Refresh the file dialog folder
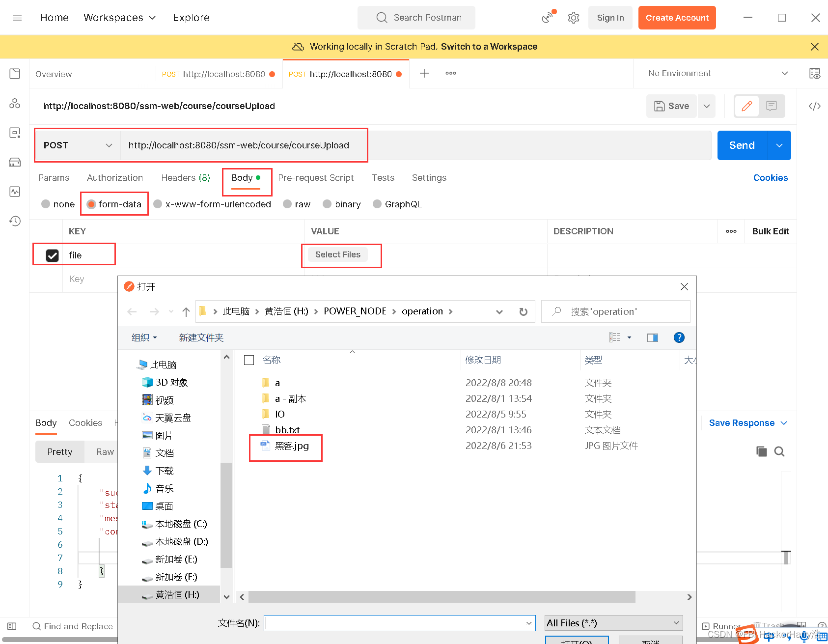 pos(524,311)
